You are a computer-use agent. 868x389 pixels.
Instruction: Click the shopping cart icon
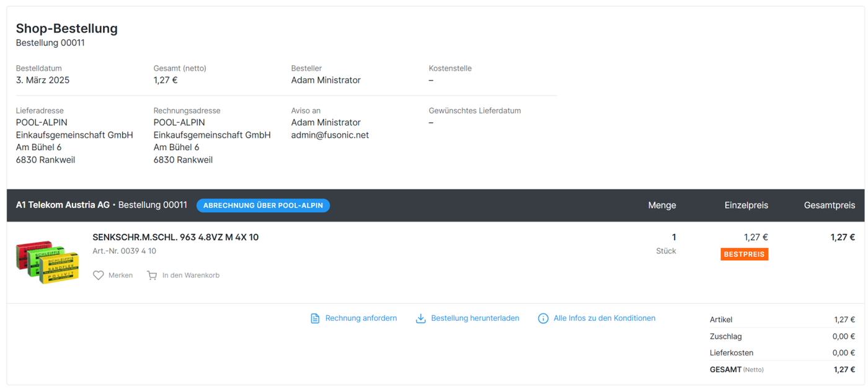(x=152, y=275)
